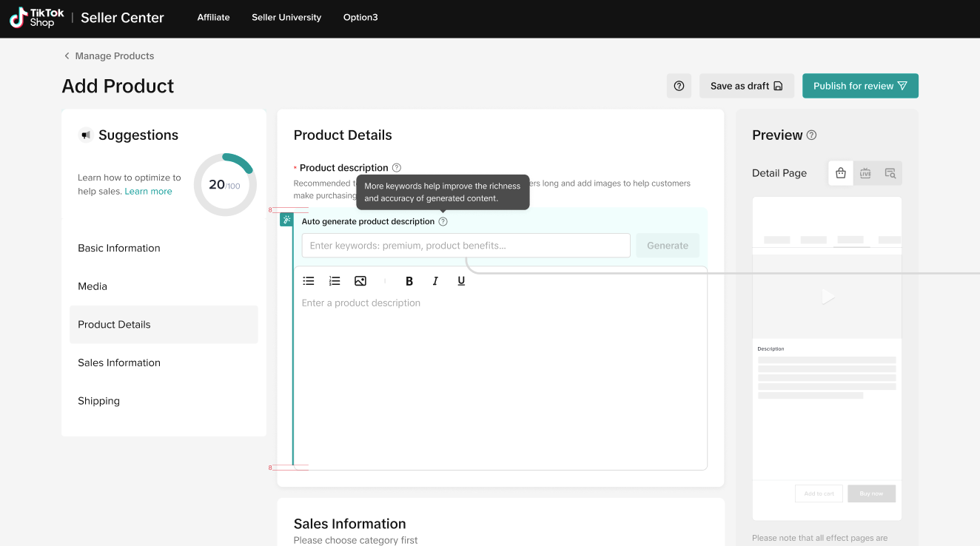The image size is (980, 546).
Task: Open the Affiliate menu item
Action: pyautogui.click(x=213, y=18)
